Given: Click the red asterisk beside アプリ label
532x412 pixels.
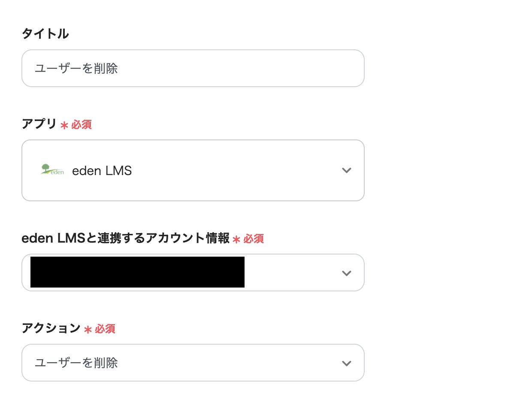Looking at the screenshot, I should (x=64, y=125).
